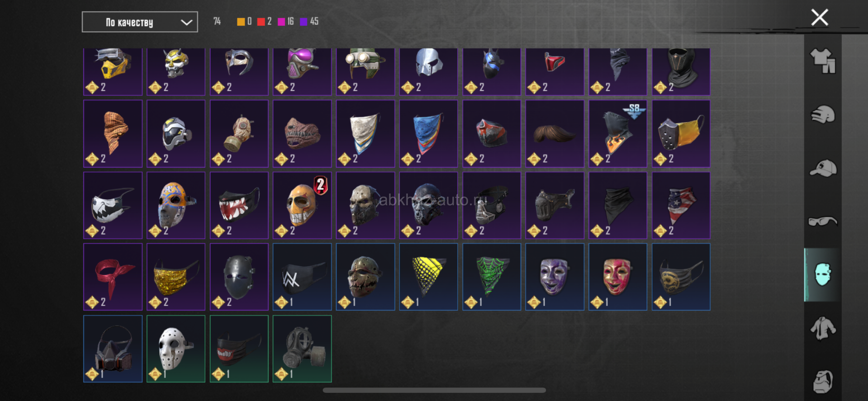Viewport: 868px width, 401px height.
Task: Choose the orange mask with notification badge
Action: point(302,205)
